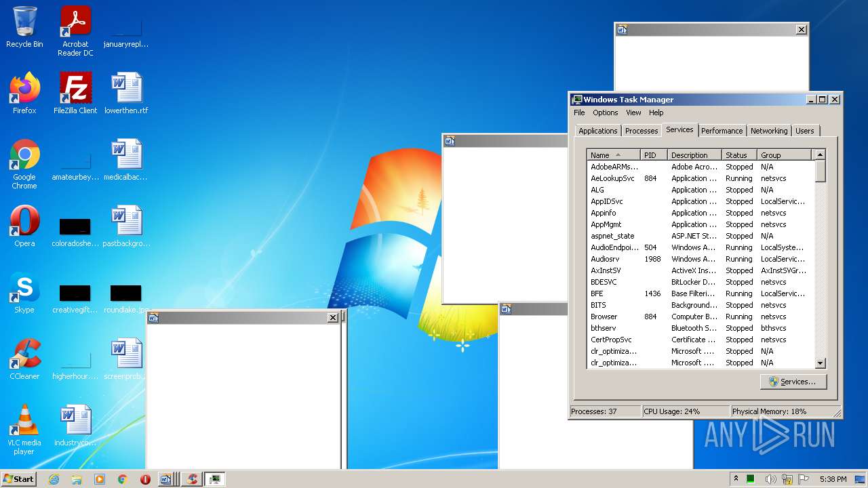This screenshot has width=868, height=488.
Task: Open the Task Manager Options menu
Action: tap(605, 113)
